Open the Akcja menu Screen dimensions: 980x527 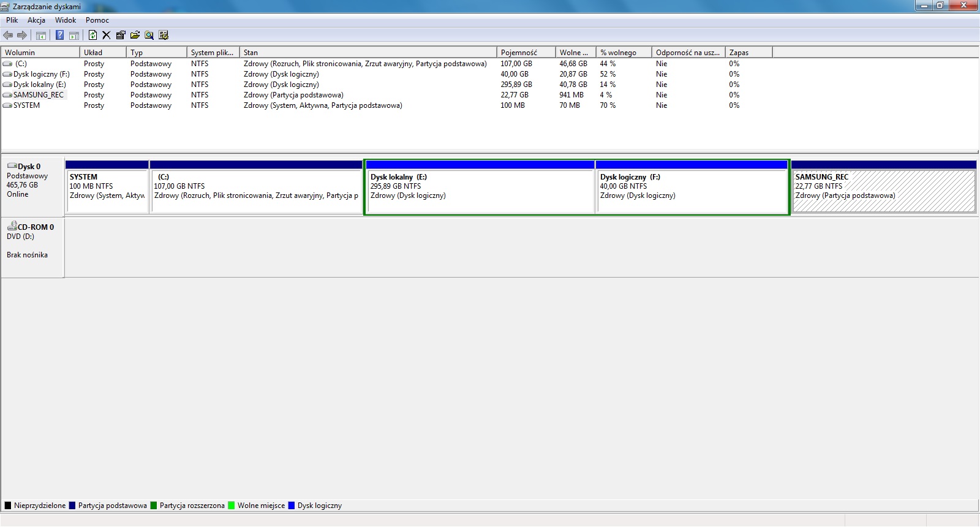tap(36, 20)
